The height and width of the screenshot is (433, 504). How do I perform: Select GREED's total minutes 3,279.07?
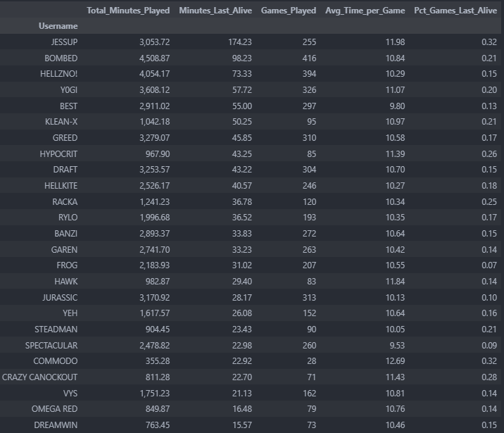pos(155,138)
